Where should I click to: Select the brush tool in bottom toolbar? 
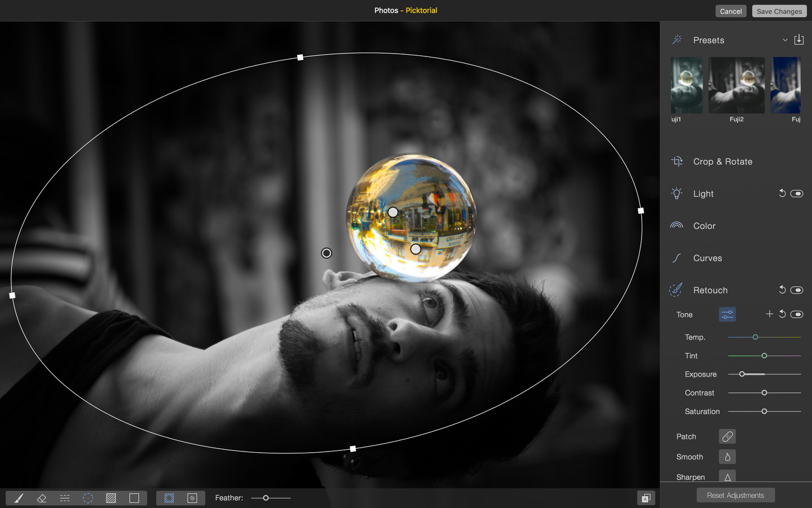[x=18, y=498]
